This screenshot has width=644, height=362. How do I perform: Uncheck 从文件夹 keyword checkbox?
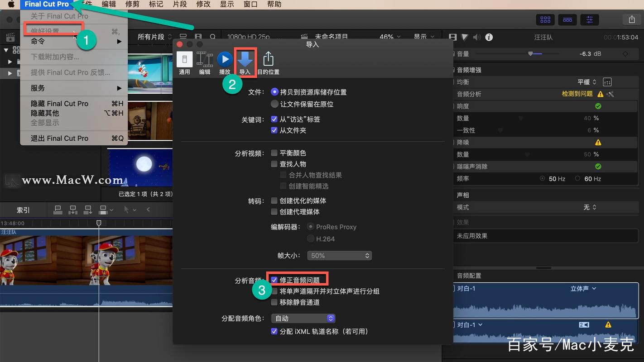274,130
